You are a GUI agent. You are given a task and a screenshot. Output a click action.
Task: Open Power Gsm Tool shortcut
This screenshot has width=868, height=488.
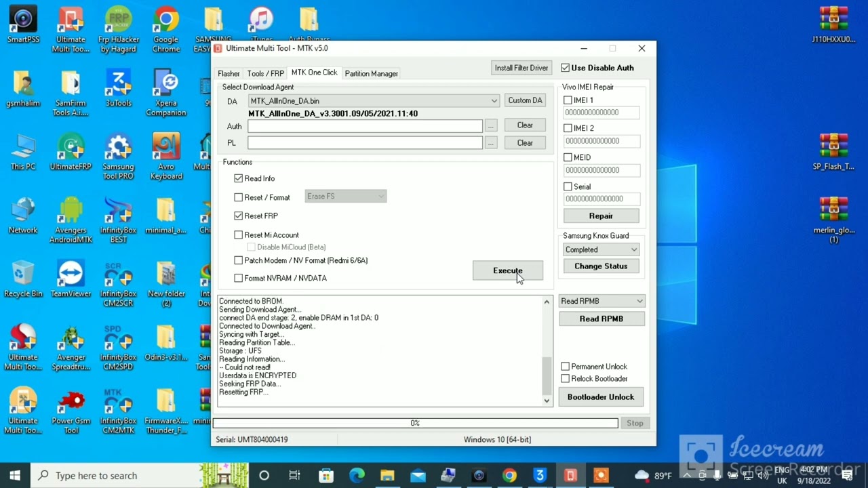pyautogui.click(x=71, y=412)
